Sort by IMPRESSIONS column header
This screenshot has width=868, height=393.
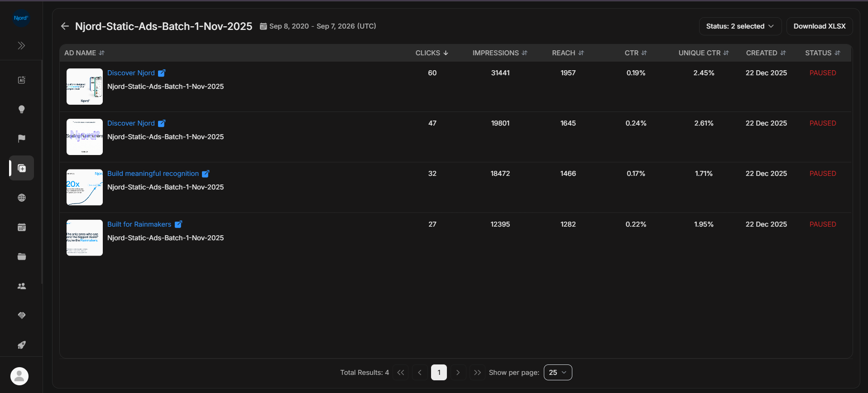click(x=500, y=53)
